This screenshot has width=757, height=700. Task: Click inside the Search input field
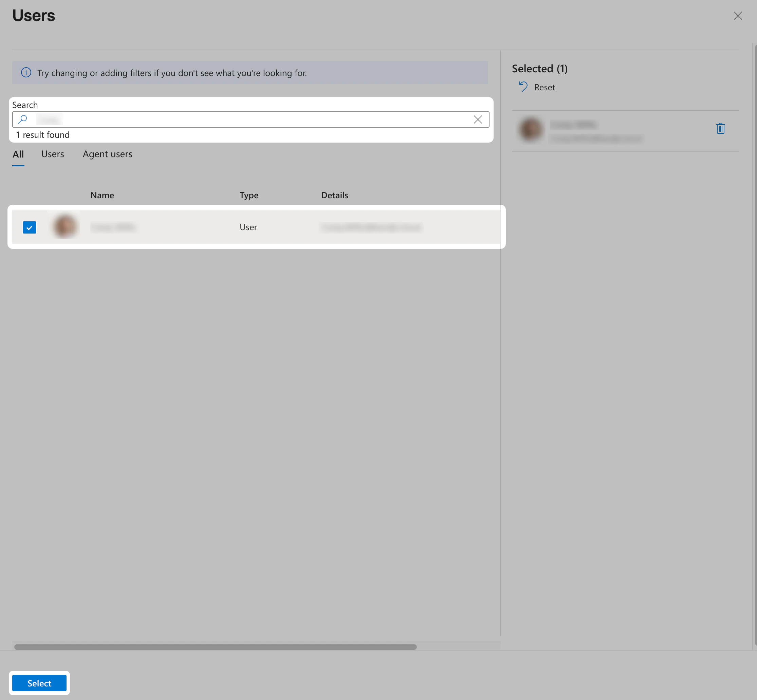pyautogui.click(x=227, y=119)
